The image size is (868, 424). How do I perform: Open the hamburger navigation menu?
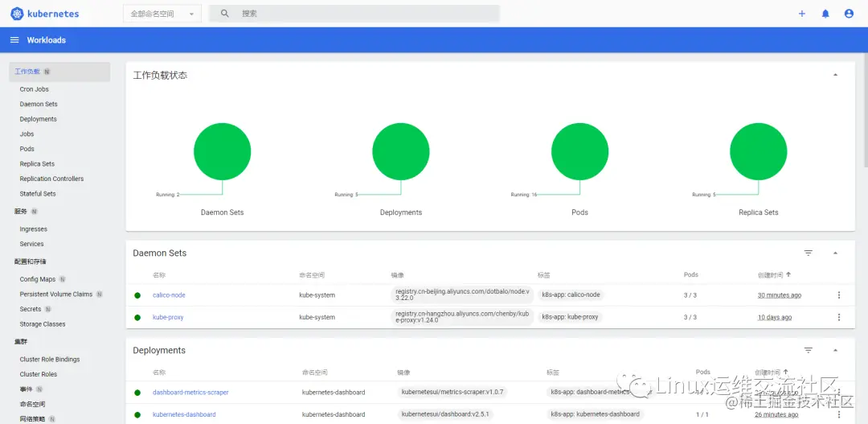point(15,40)
